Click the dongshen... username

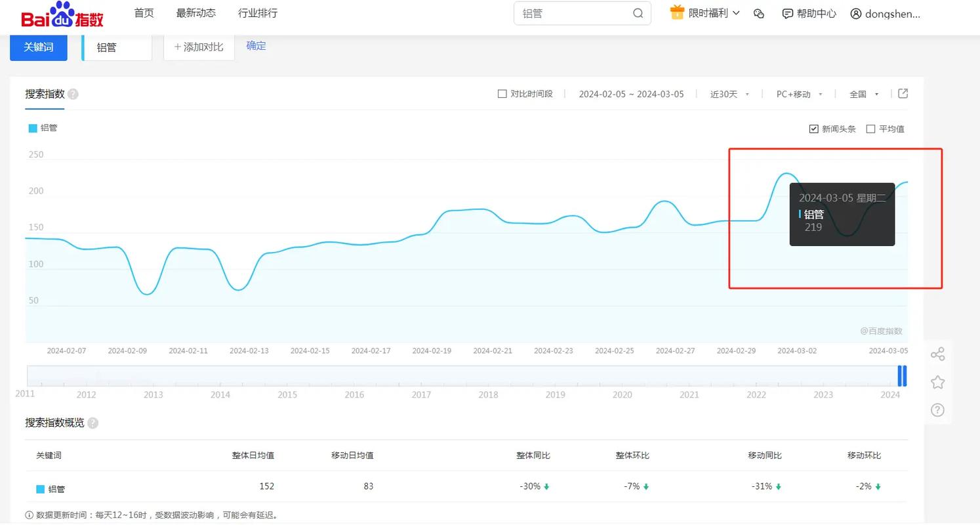893,13
